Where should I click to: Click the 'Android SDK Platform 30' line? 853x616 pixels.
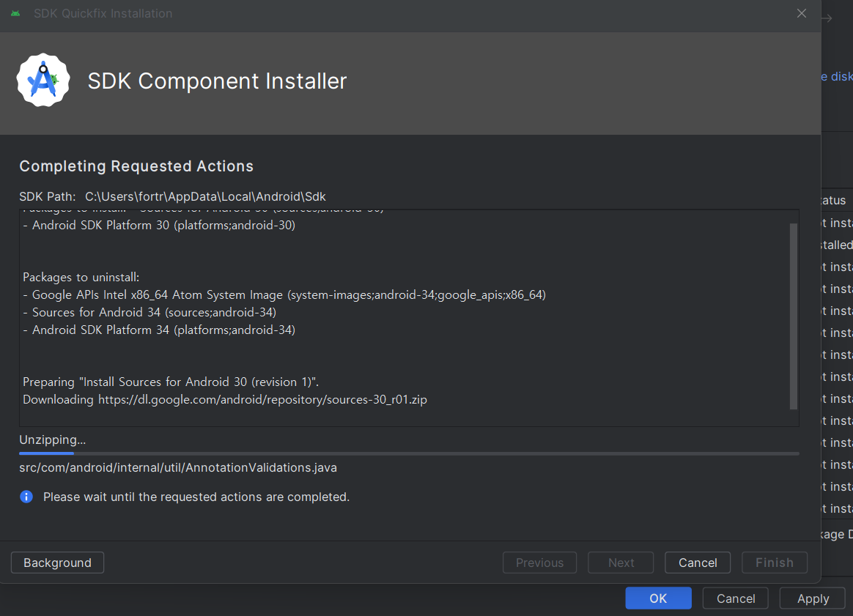pos(159,225)
